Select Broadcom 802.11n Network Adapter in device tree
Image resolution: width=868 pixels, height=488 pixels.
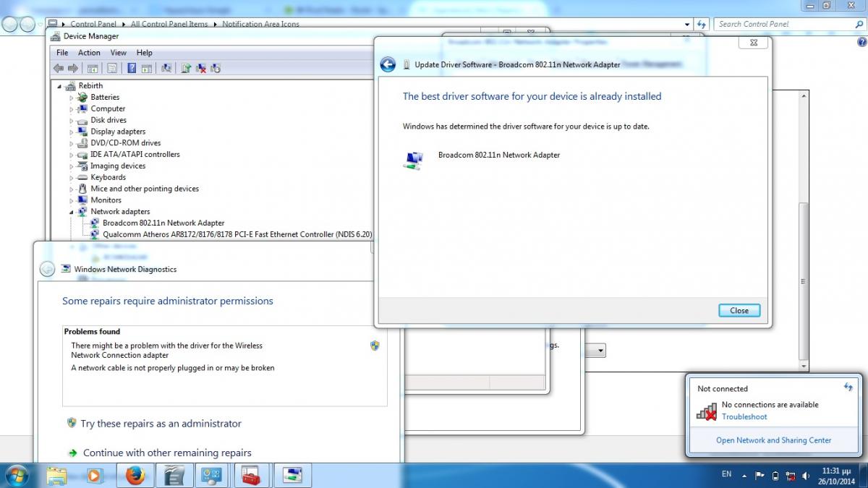point(163,223)
